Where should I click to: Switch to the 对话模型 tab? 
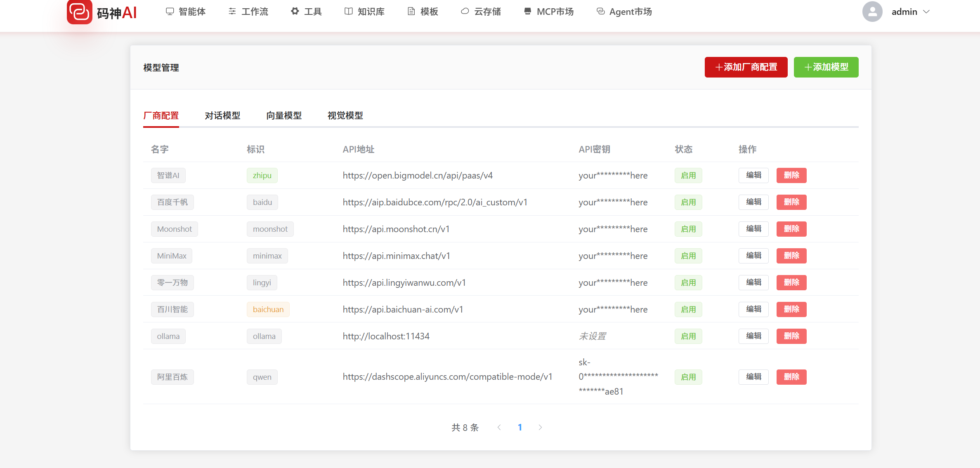point(222,115)
